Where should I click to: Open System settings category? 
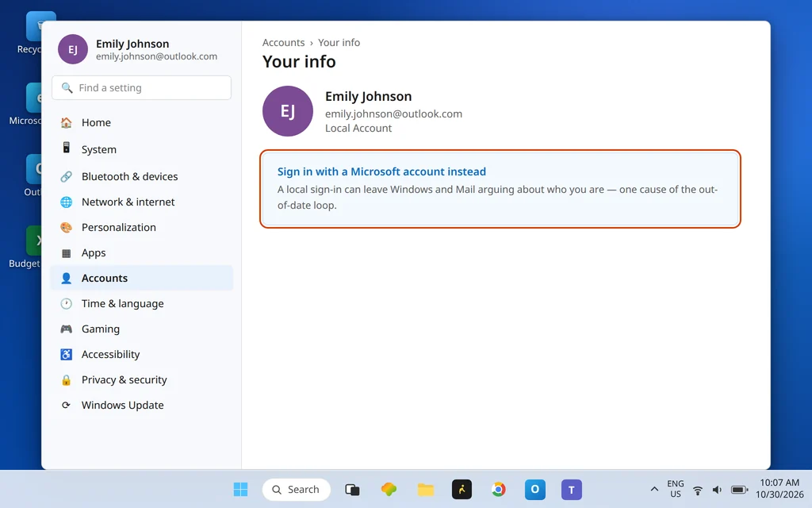[x=141, y=149]
